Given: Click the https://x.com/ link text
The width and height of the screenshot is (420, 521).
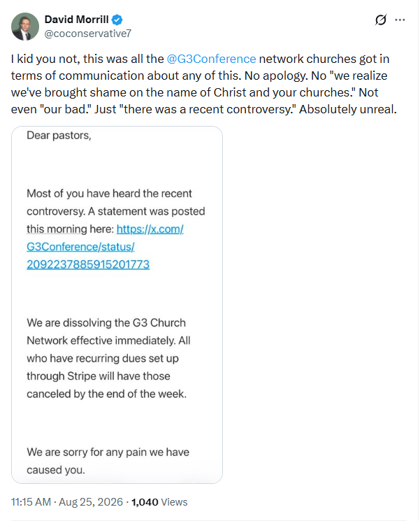Looking at the screenshot, I should tap(150, 229).
